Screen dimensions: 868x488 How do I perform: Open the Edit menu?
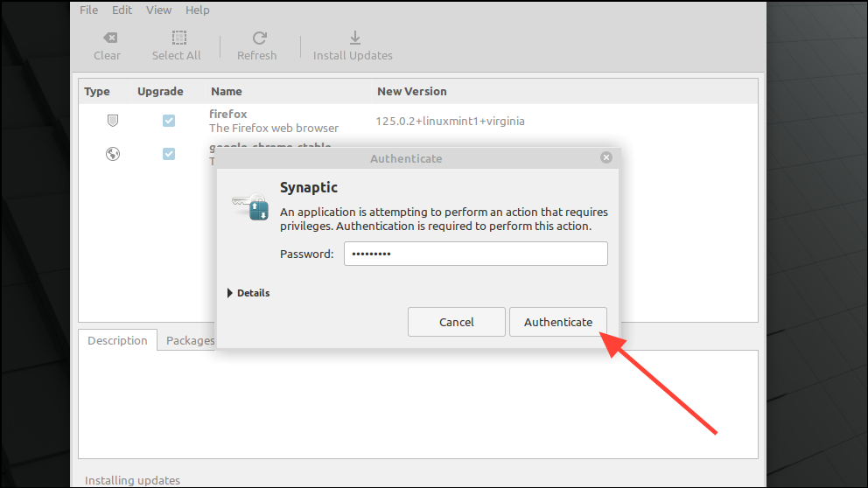click(122, 10)
